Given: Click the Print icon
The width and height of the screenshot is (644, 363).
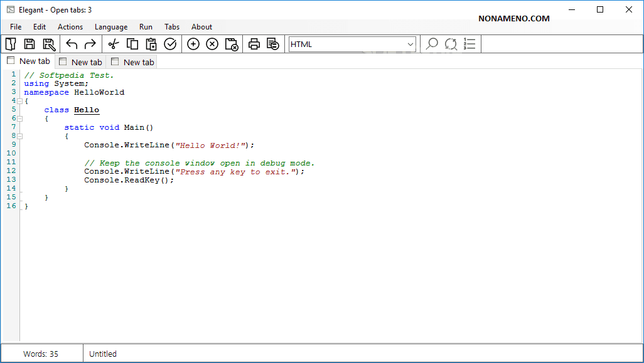Looking at the screenshot, I should coord(254,44).
